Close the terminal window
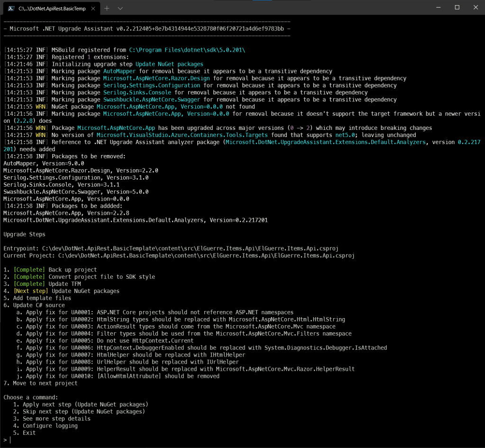The image size is (485, 448). click(x=476, y=7)
